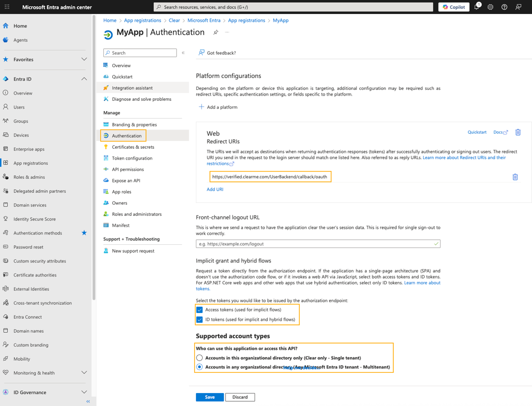Unfavorite Authentication methods with star icon
The image size is (532, 406).
pyautogui.click(x=84, y=233)
